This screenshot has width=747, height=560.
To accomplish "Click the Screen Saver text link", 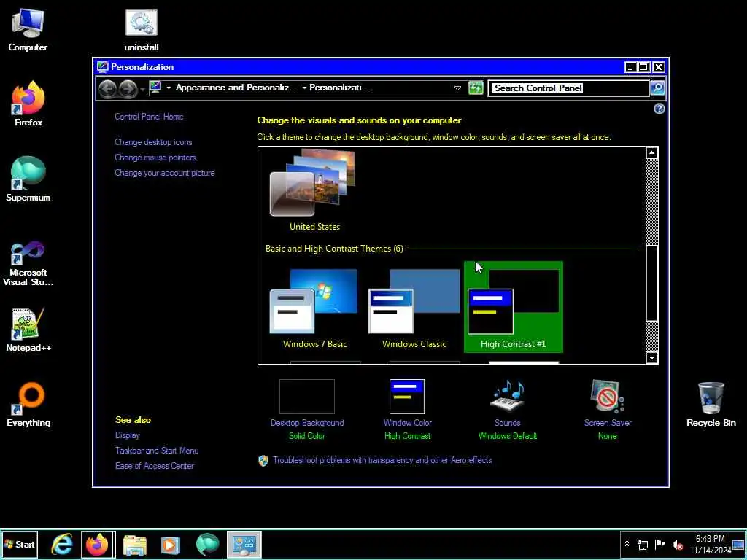I will [608, 423].
